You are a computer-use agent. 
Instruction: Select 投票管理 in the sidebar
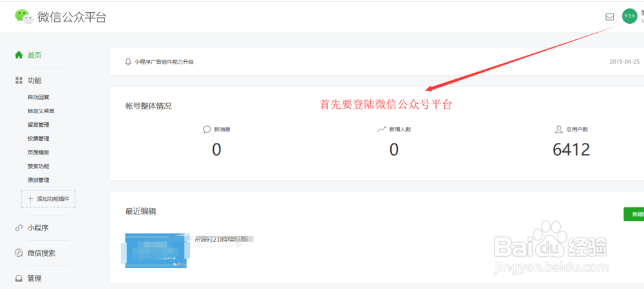pos(39,139)
